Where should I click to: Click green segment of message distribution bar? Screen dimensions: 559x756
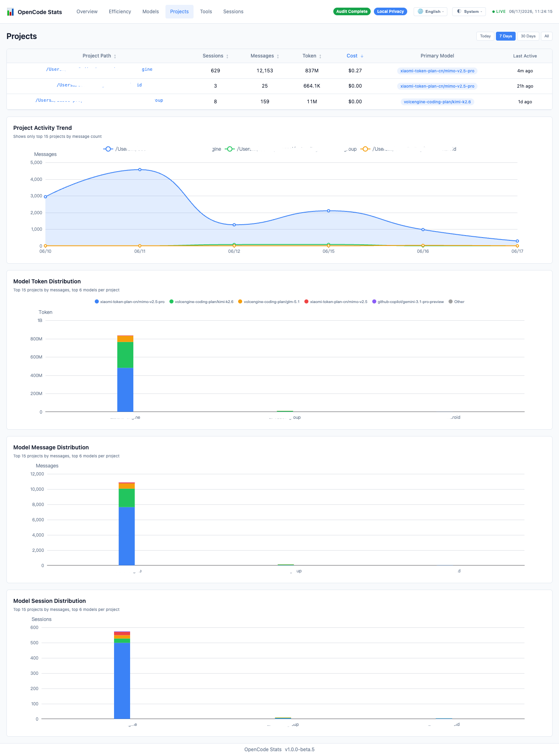126,498
